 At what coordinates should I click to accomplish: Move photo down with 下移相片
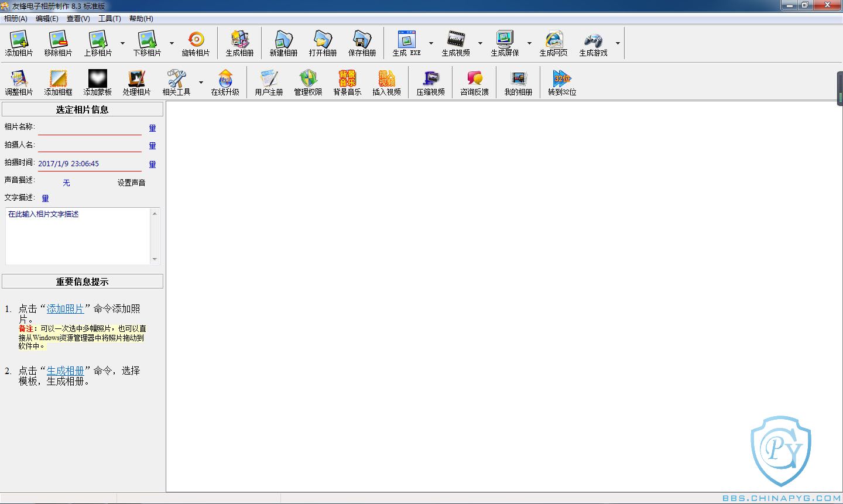[x=147, y=43]
